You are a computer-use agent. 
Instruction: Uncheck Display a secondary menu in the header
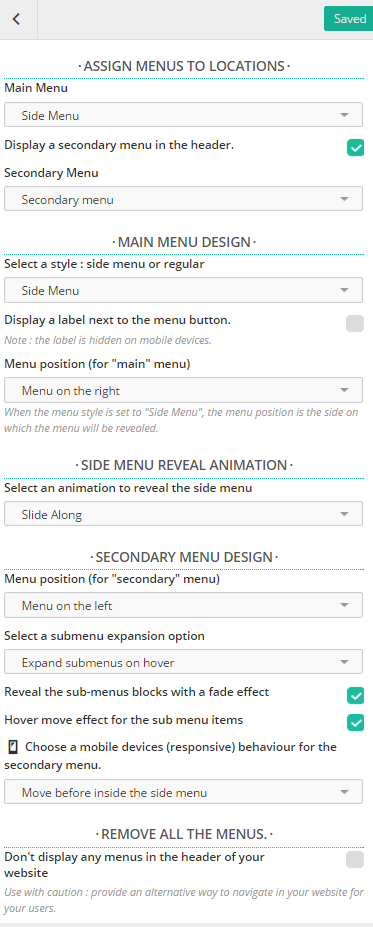[x=355, y=148]
